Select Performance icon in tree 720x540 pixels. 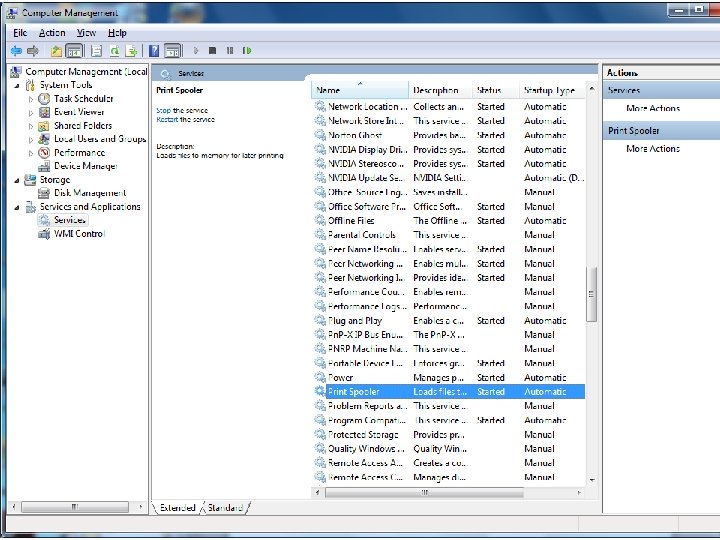(44, 152)
